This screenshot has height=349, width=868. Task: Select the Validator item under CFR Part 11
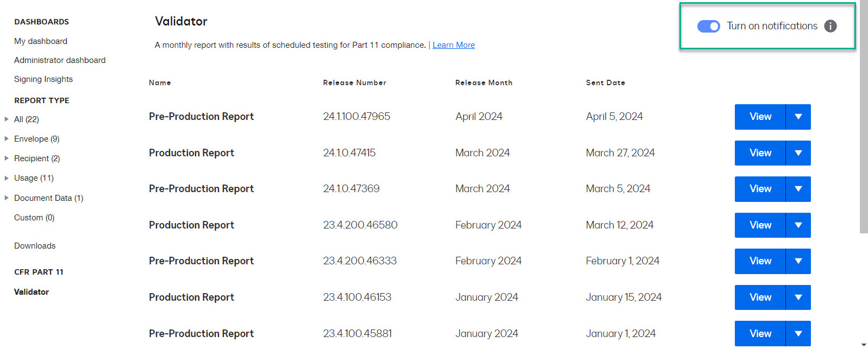coord(32,292)
